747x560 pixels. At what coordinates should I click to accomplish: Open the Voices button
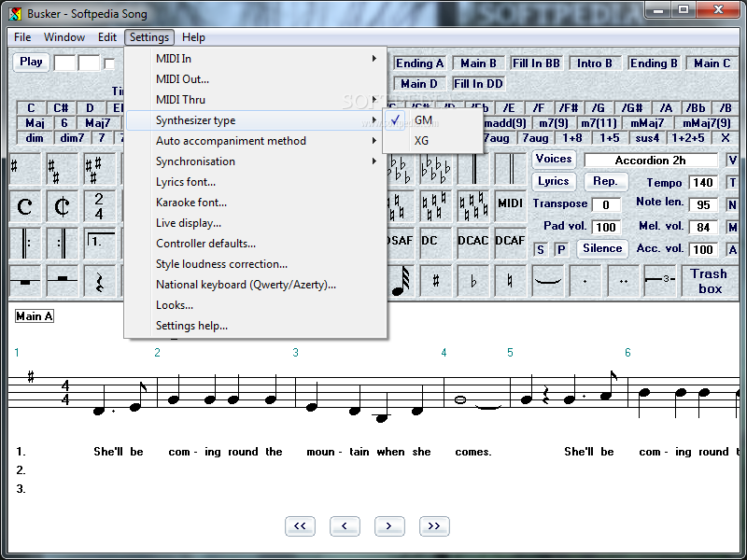(554, 160)
